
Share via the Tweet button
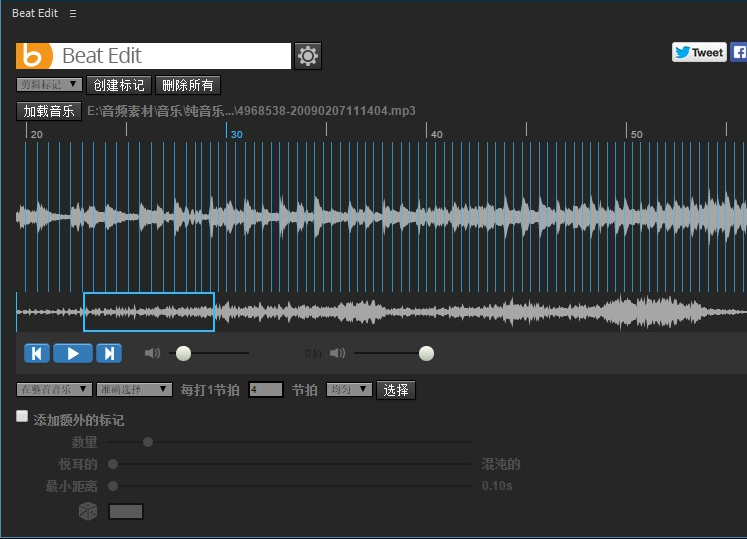point(699,52)
